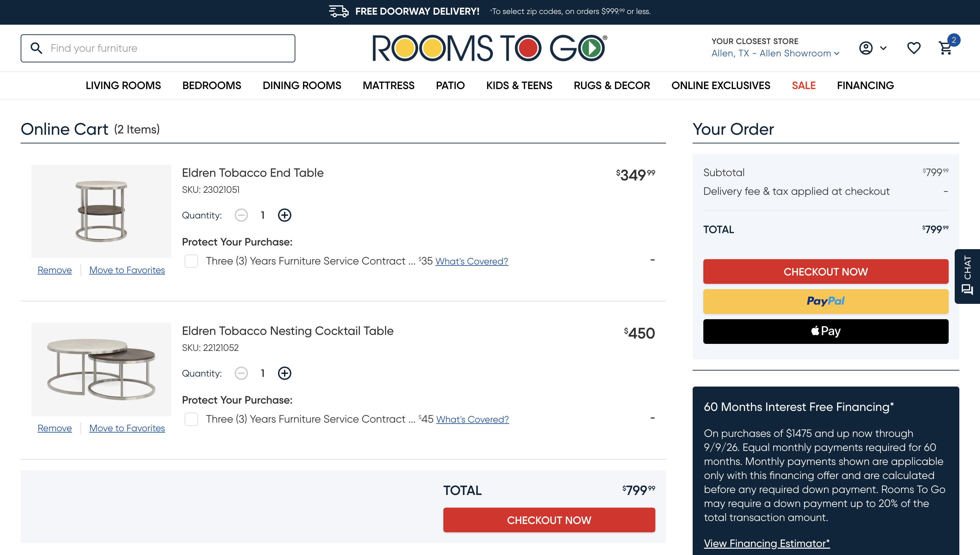Increase End Table quantity with plus

point(285,215)
